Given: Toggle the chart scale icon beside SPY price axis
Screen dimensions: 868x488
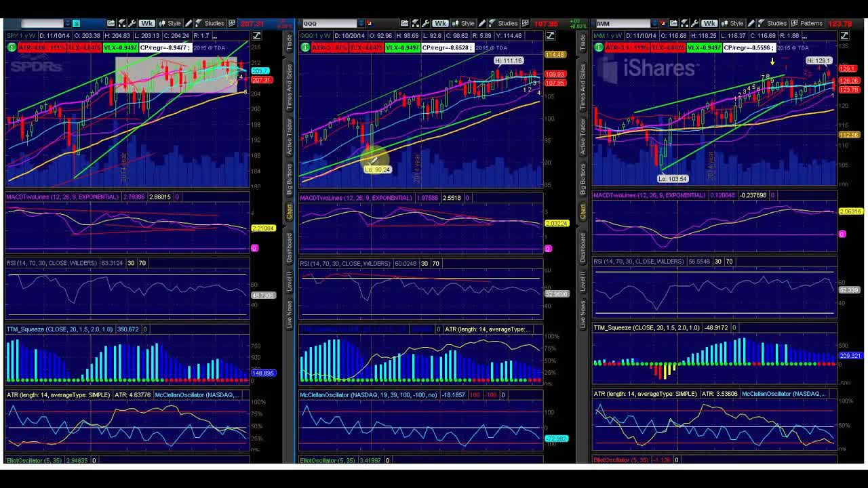Looking at the screenshot, I should [257, 35].
